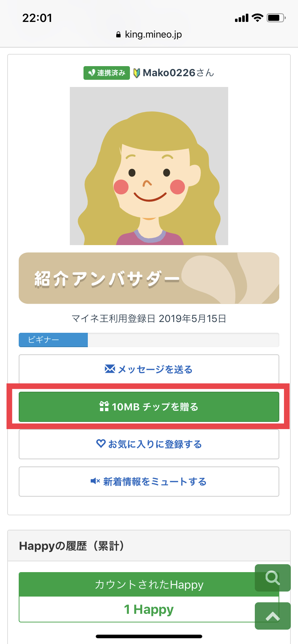Viewport: 298px width, 644px height.
Task: Tap the battery icon in status bar
Action: point(276,18)
